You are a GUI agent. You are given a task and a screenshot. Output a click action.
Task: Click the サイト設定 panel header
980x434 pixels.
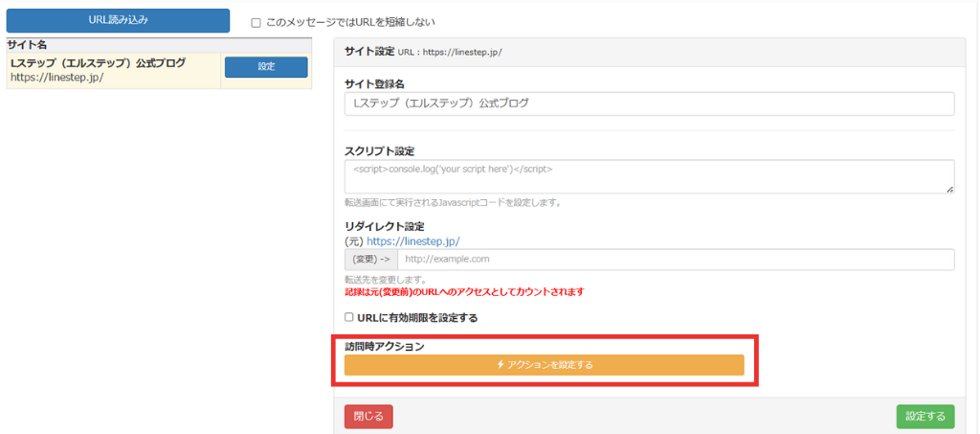[369, 51]
